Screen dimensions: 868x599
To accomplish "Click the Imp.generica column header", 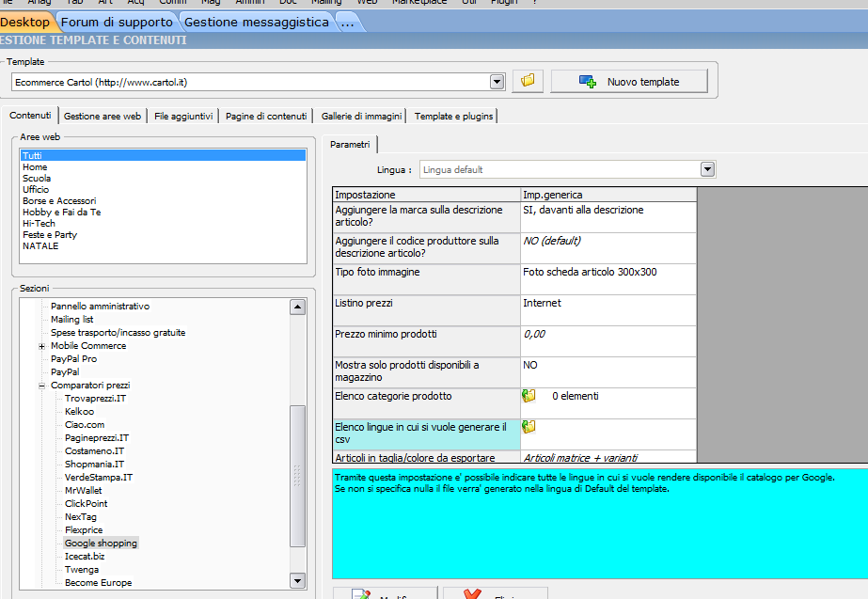I will click(608, 195).
